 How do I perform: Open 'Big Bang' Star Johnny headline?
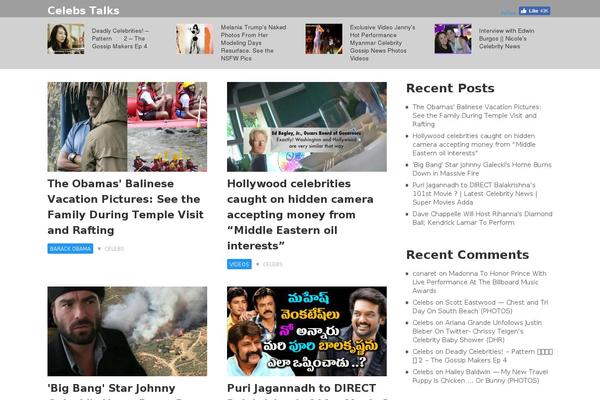[x=111, y=388]
